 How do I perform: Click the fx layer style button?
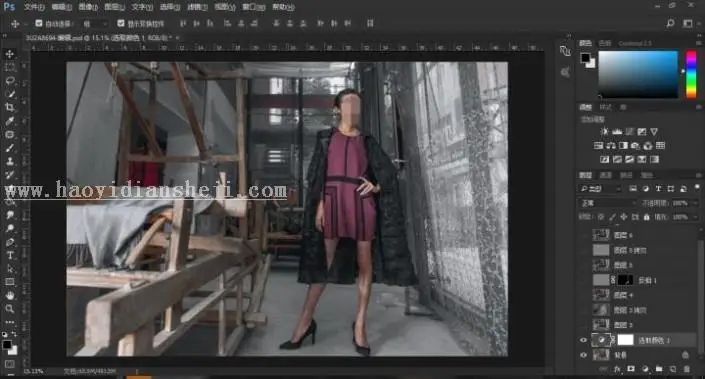617,369
